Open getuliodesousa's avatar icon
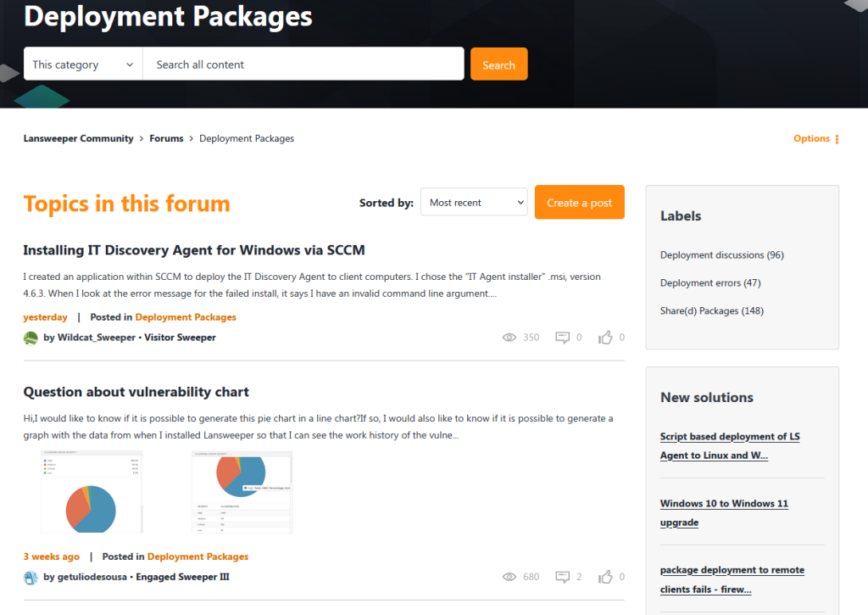This screenshot has height=615, width=868. (x=31, y=578)
